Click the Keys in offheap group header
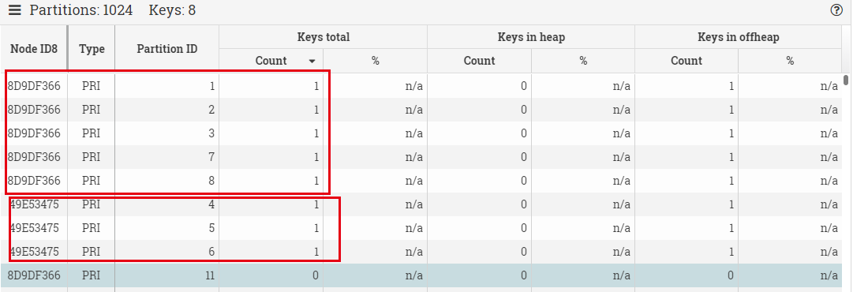Viewport: 868px width, 292px height. (739, 37)
